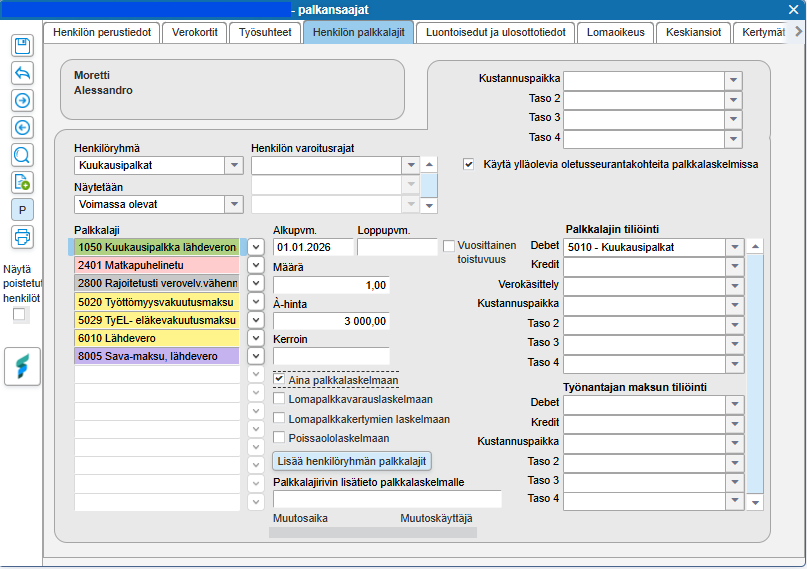The image size is (807, 569).
Task: Click the add new document icon
Action: [x=22, y=182]
